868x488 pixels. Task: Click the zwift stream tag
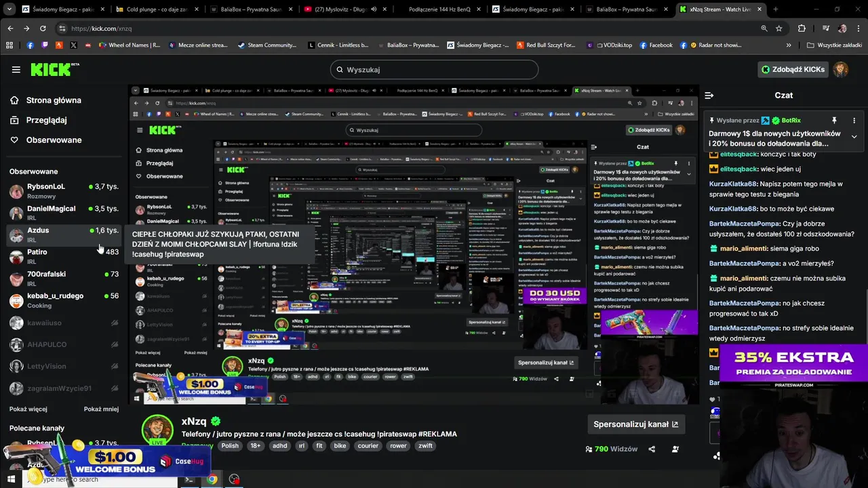pyautogui.click(x=425, y=446)
